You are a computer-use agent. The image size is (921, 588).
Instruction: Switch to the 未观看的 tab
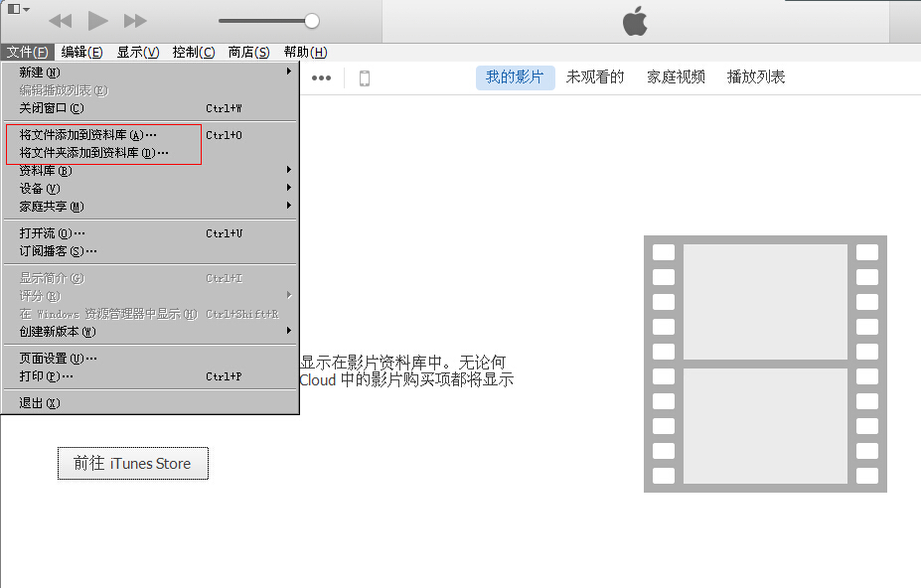pos(594,75)
